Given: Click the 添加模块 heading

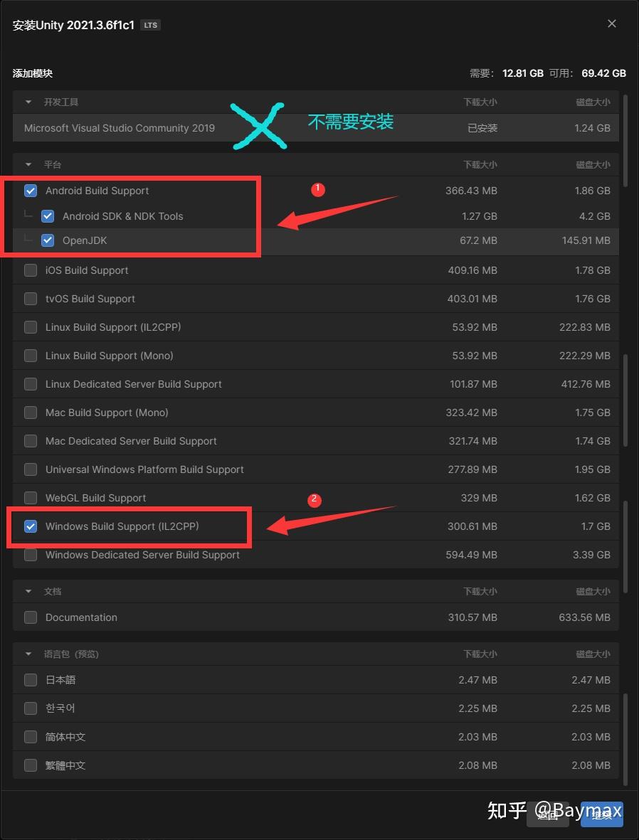Looking at the screenshot, I should click(33, 73).
